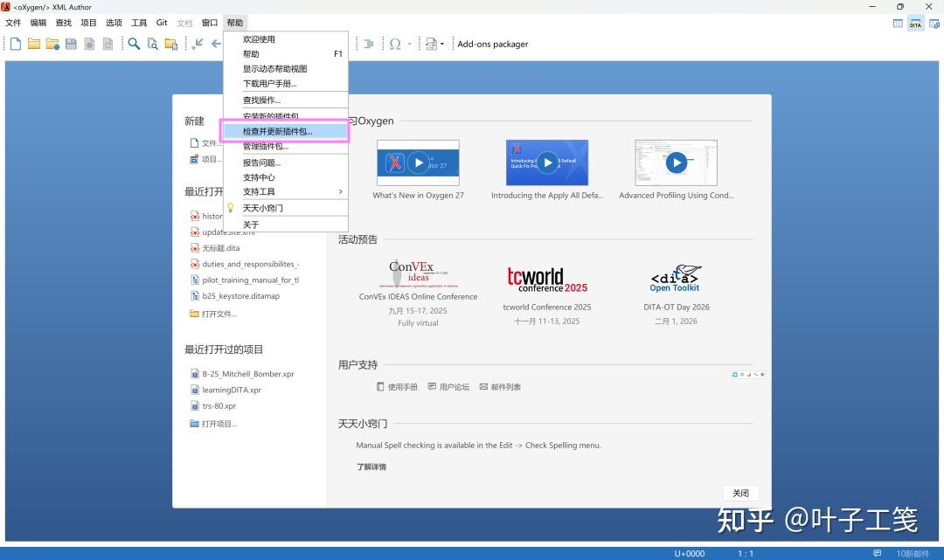
Task: Select 报告问题... menu entry
Action: [x=285, y=162]
